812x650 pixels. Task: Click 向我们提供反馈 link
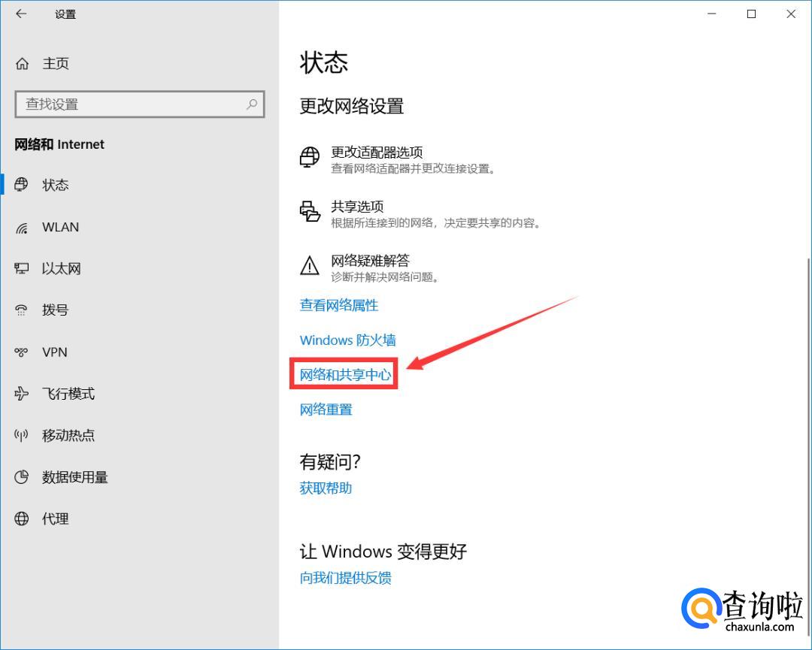coord(345,578)
